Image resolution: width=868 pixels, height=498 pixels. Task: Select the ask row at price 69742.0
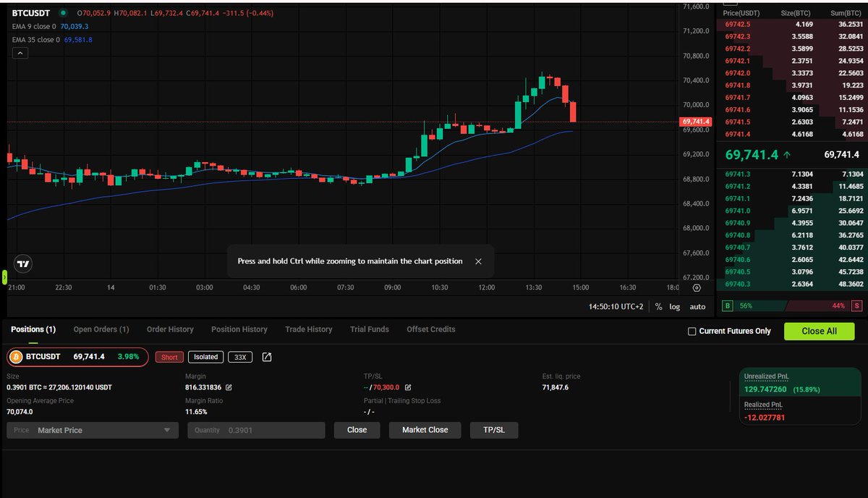point(791,73)
